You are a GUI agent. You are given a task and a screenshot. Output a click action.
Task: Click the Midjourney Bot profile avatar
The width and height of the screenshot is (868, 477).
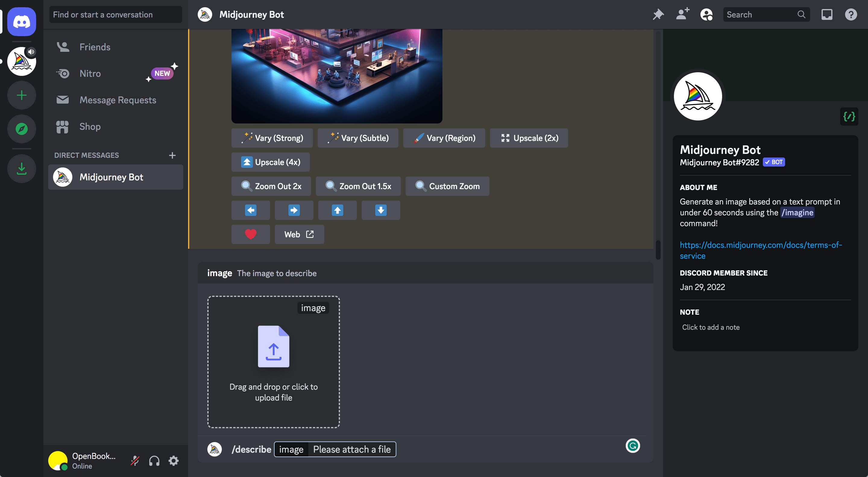tap(698, 96)
